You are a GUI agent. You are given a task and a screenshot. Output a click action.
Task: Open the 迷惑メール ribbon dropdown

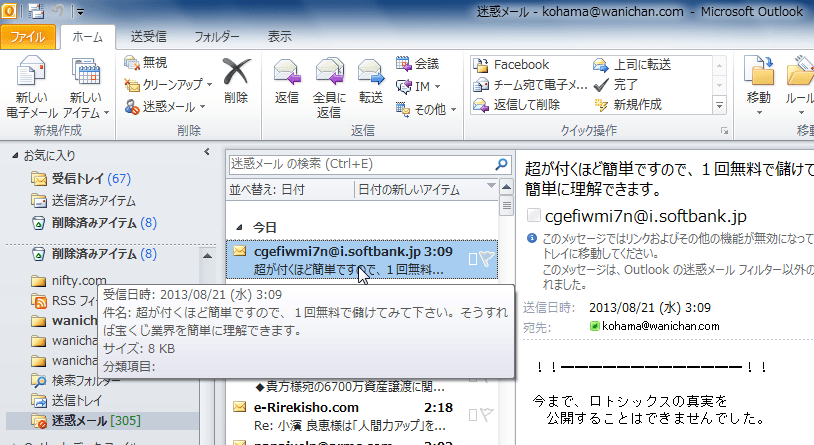click(165, 107)
